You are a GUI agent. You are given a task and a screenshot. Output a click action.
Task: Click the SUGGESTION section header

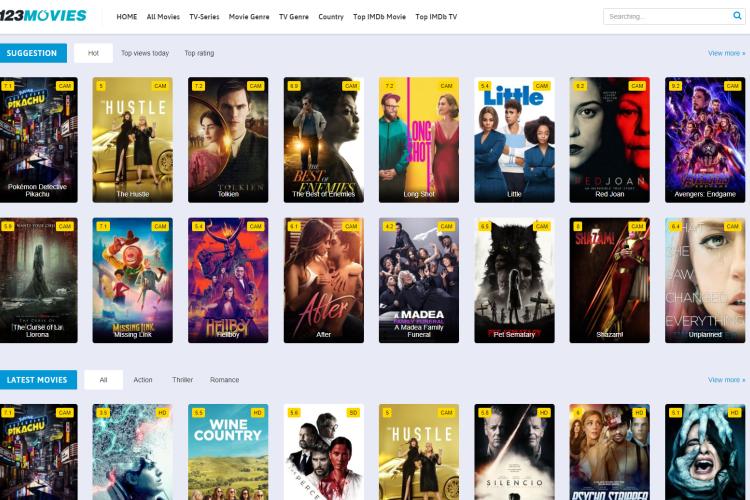pyautogui.click(x=33, y=53)
